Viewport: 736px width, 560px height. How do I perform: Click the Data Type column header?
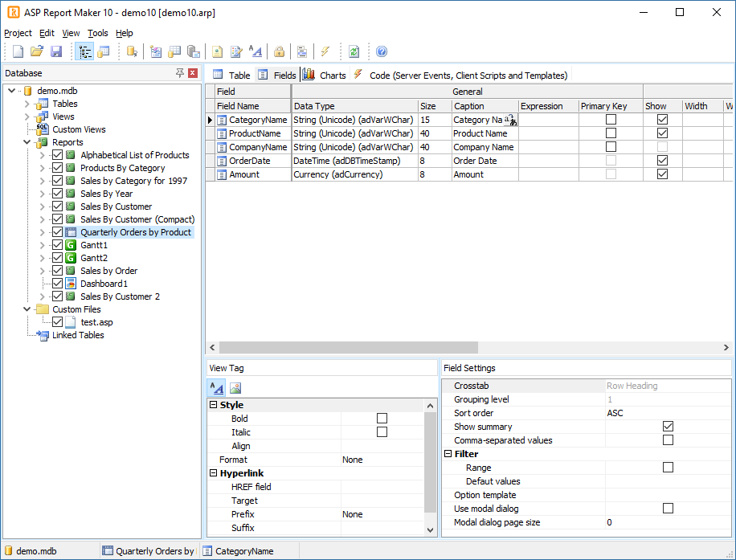click(354, 106)
